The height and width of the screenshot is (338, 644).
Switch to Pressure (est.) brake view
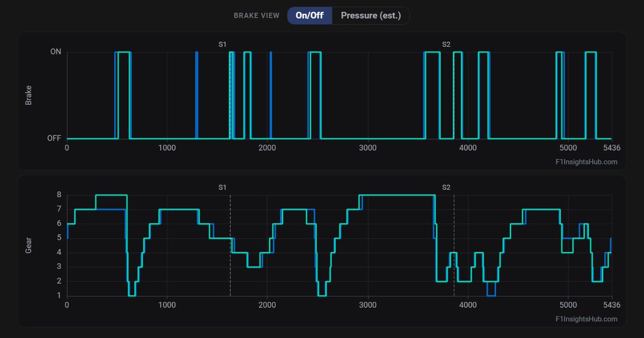pyautogui.click(x=371, y=16)
